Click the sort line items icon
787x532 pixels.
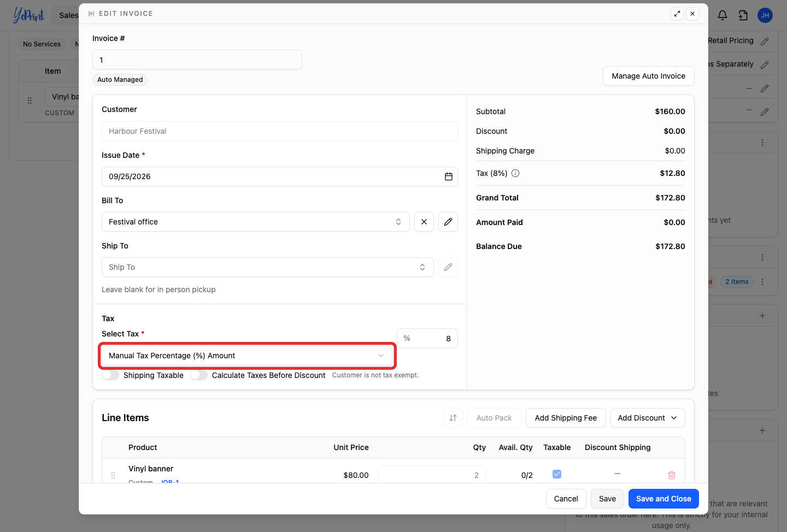tap(453, 418)
